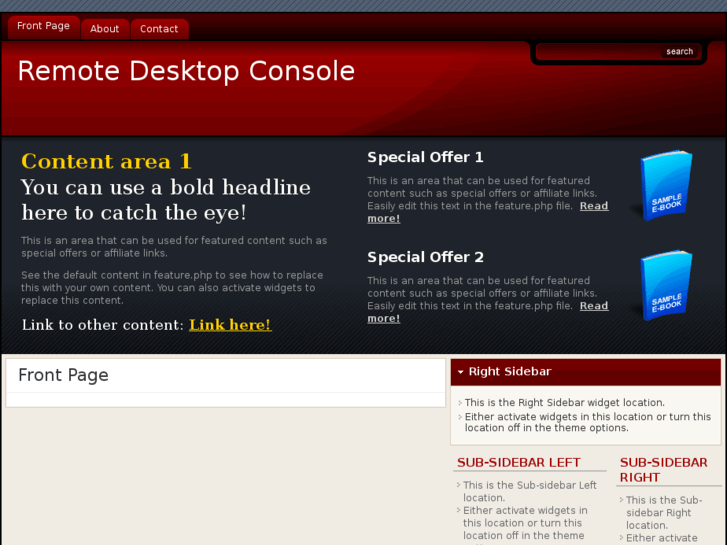Open the Front Page navigation tab
The image size is (727, 545).
43,26
